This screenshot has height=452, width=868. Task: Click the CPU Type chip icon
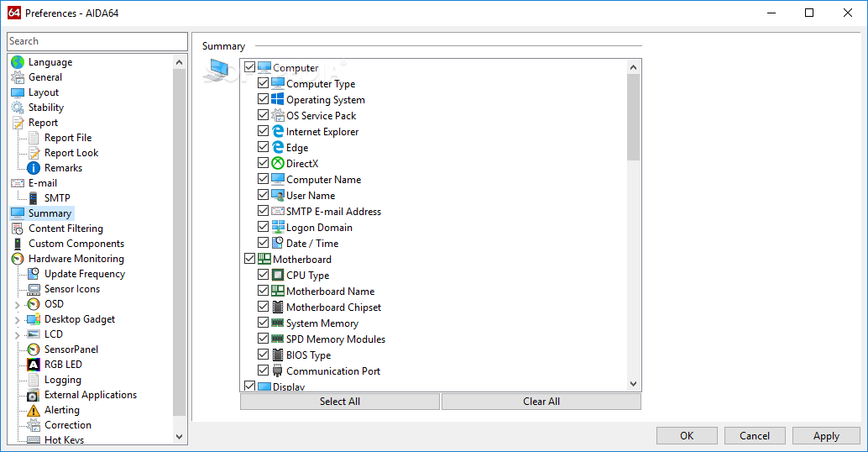(x=277, y=276)
